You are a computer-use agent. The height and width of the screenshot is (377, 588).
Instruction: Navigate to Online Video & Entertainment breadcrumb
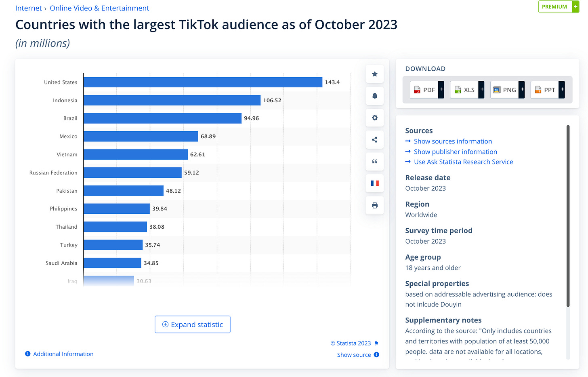99,8
